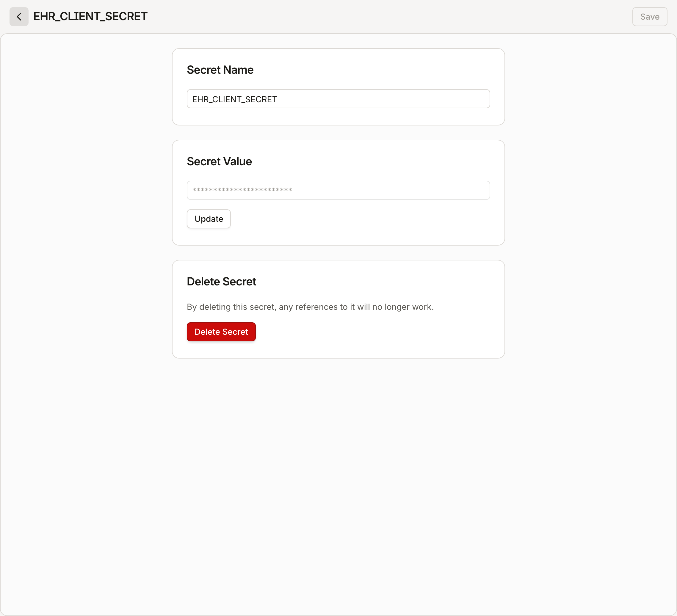677x616 pixels.
Task: Click the Secret Value heading
Action: pos(219,161)
